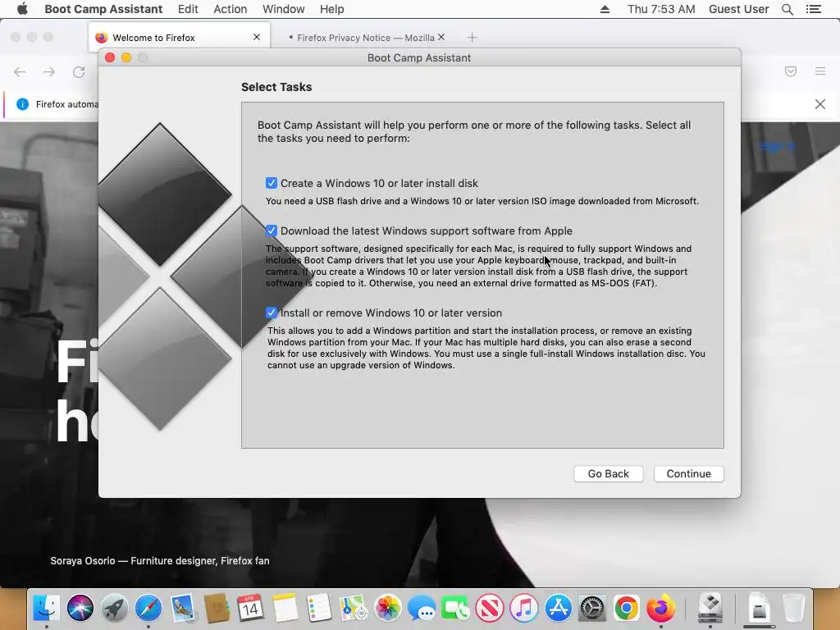Viewport: 840px width, 630px height.
Task: Switch to Firefox Privacy Notice tab
Action: tap(366, 38)
